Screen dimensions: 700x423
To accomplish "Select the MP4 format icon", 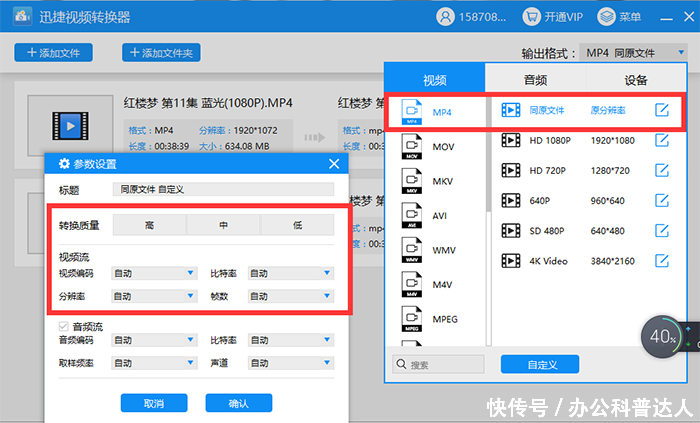I will (412, 112).
